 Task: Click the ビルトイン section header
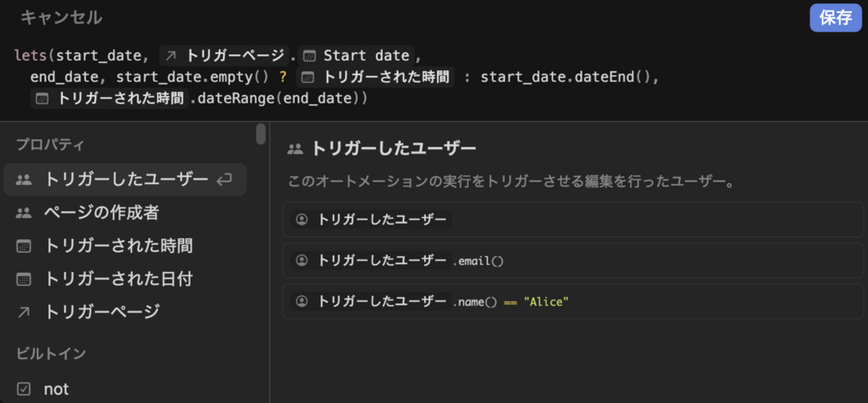pyautogui.click(x=51, y=354)
